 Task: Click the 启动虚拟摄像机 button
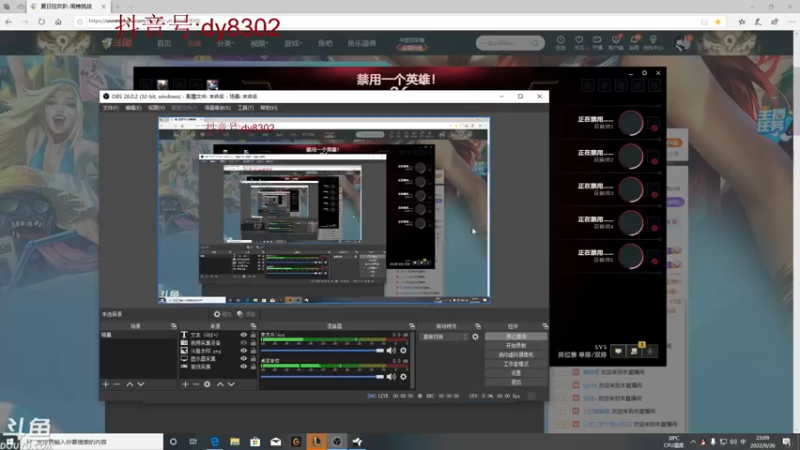coord(516,355)
